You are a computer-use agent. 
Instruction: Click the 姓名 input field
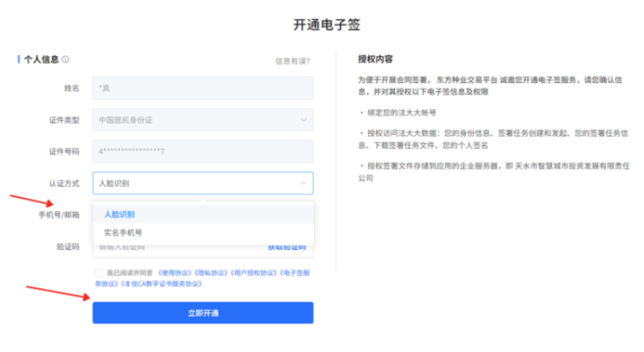tap(203, 88)
